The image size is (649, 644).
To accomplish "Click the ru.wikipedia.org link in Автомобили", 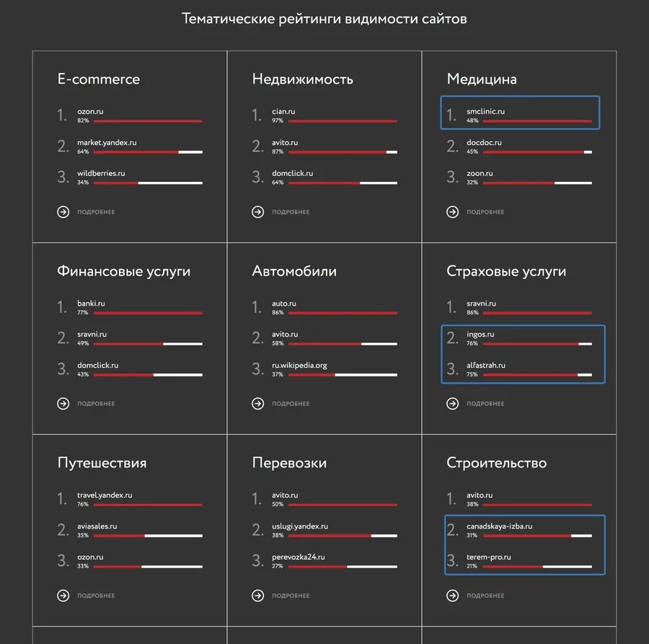I will point(299,366).
